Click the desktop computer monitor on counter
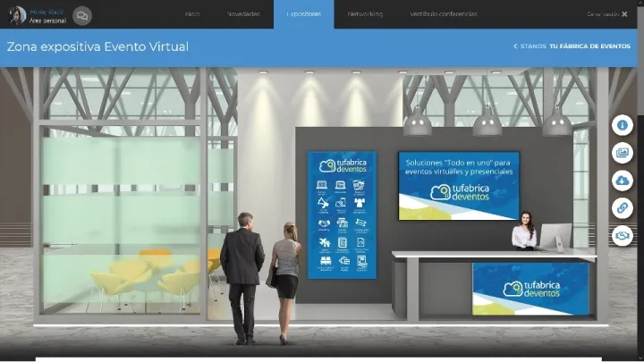644x362 pixels. 555,237
